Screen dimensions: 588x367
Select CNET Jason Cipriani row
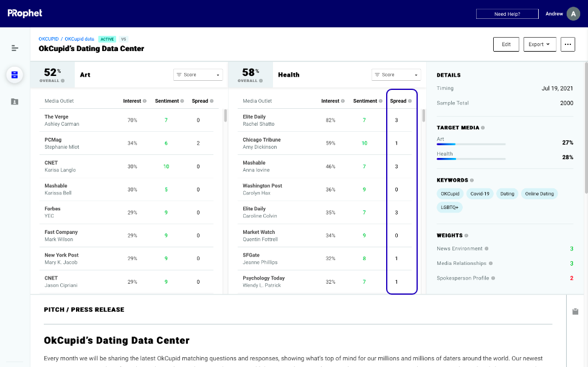126,281
